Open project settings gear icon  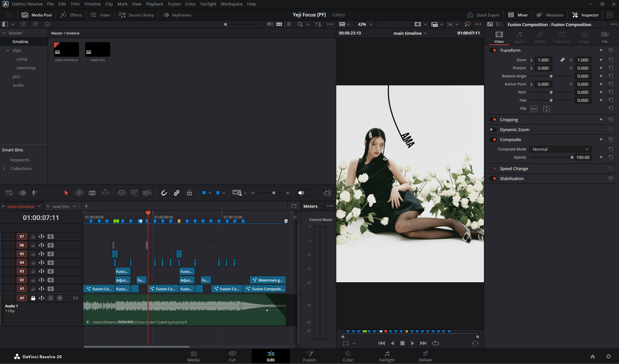(608, 357)
